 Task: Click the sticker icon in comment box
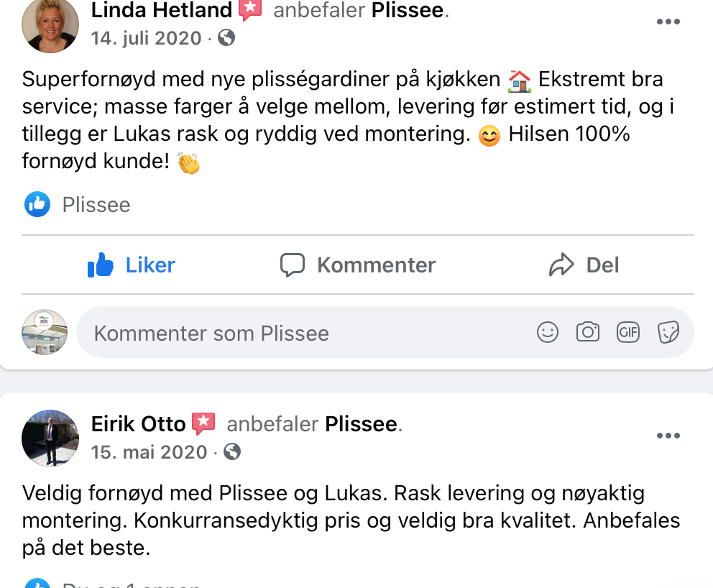coord(668,332)
